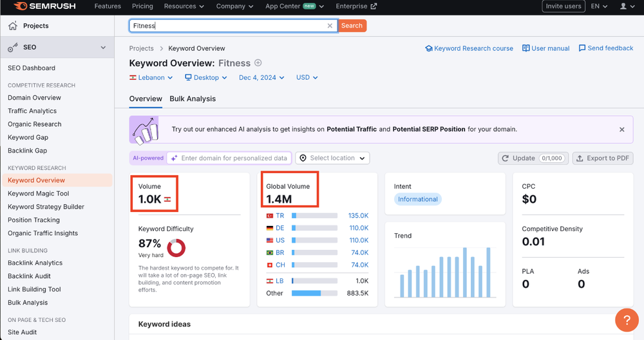This screenshot has width=644, height=340.
Task: Open the Projects home icon
Action: click(x=13, y=26)
